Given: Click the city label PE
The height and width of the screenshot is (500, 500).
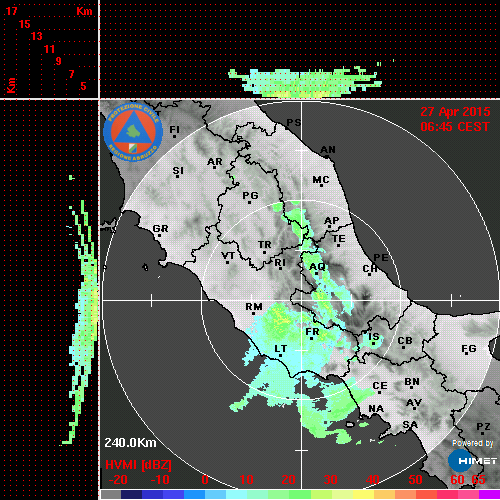Looking at the screenshot, I should tap(381, 258).
